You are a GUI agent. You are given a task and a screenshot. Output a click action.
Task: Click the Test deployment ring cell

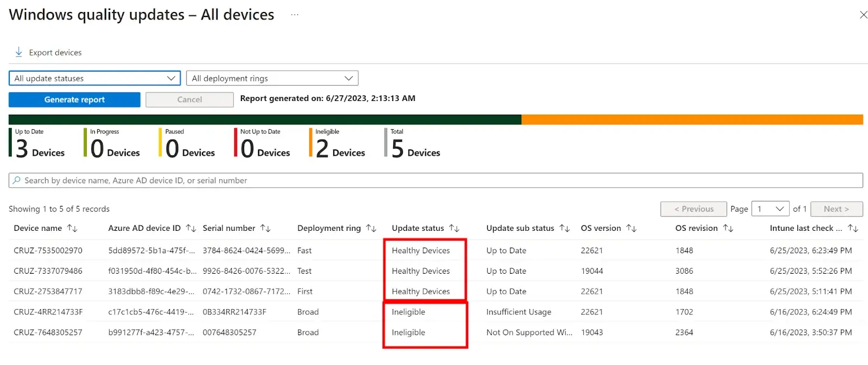(x=304, y=271)
